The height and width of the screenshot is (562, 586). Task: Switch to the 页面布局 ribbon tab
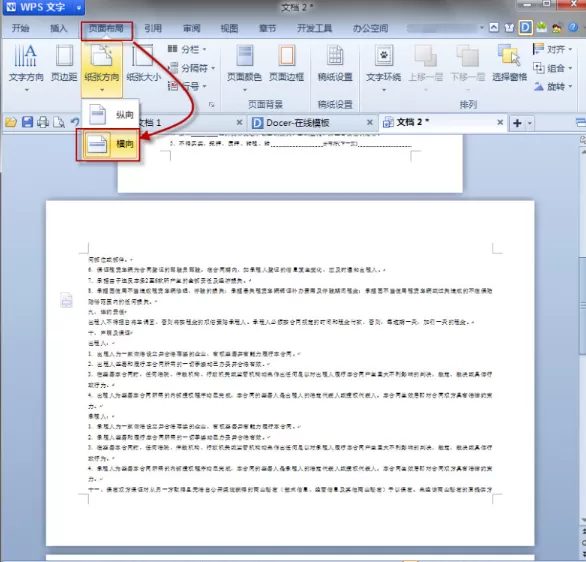pos(106,28)
